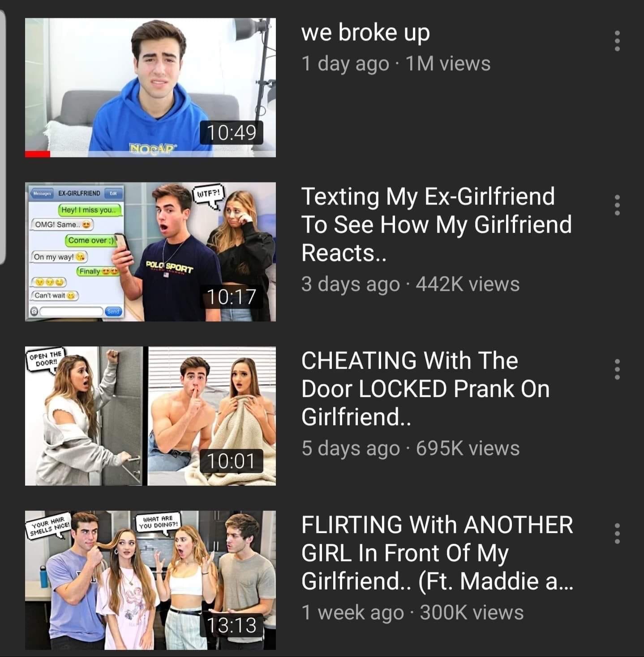
Task: Click the 'we broke up' title
Action: click(365, 33)
